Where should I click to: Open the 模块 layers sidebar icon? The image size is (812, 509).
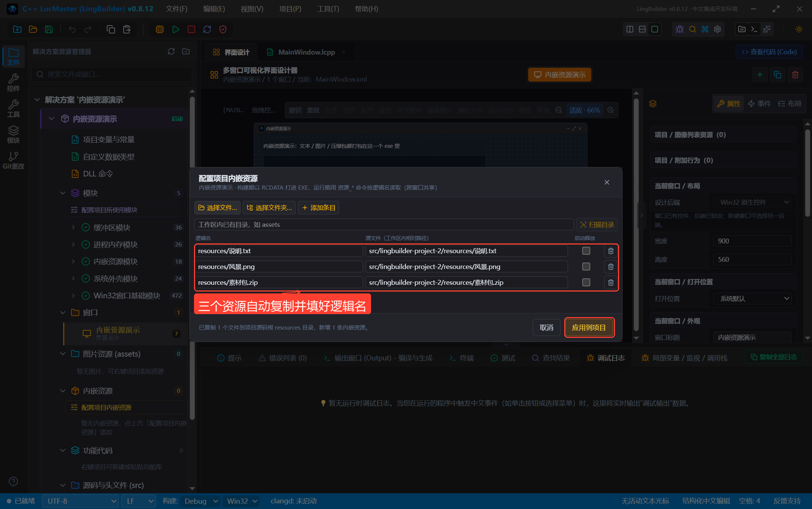(x=13, y=134)
